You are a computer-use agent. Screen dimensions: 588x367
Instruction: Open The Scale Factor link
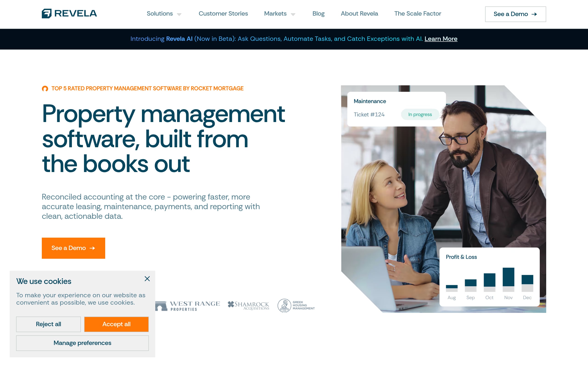point(417,14)
